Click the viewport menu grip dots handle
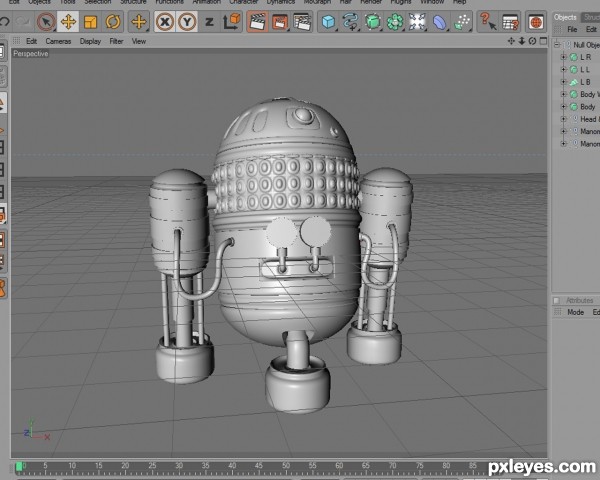 tap(16, 41)
